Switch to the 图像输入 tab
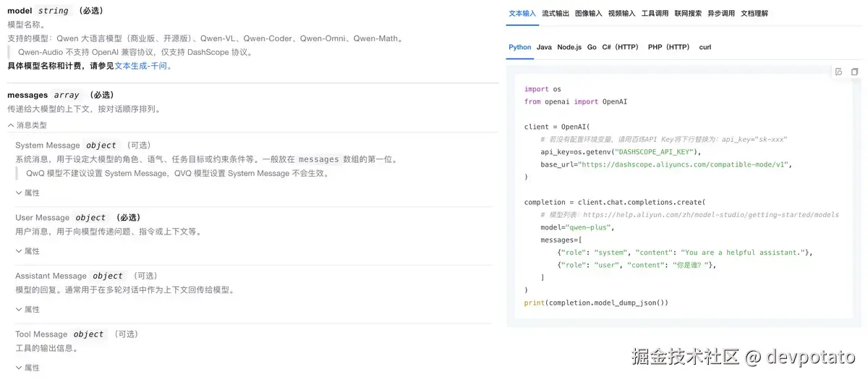 589,13
